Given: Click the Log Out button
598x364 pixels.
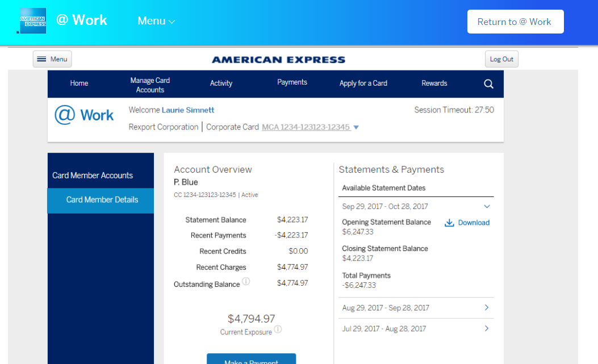Looking at the screenshot, I should (x=501, y=59).
